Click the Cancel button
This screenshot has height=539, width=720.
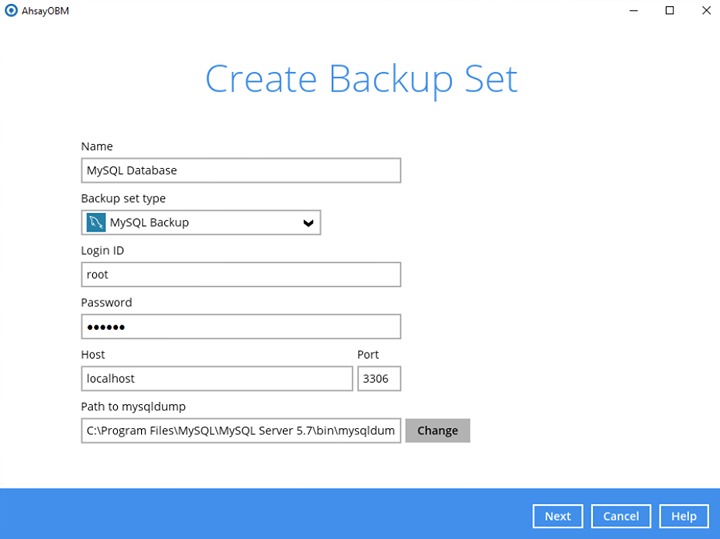620,516
